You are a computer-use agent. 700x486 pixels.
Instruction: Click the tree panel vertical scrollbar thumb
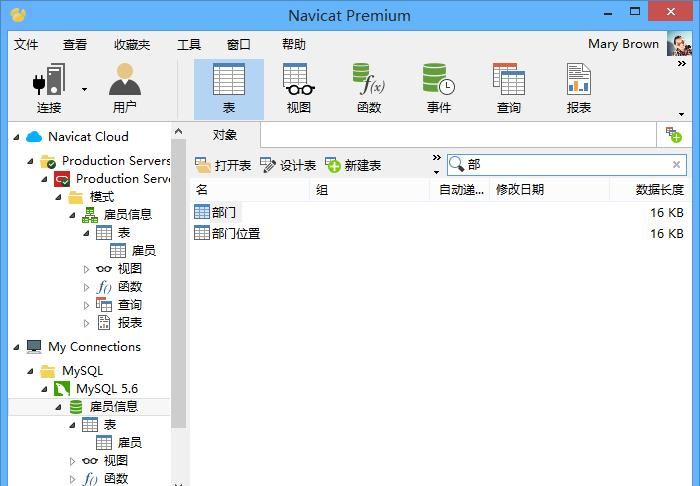[179, 284]
